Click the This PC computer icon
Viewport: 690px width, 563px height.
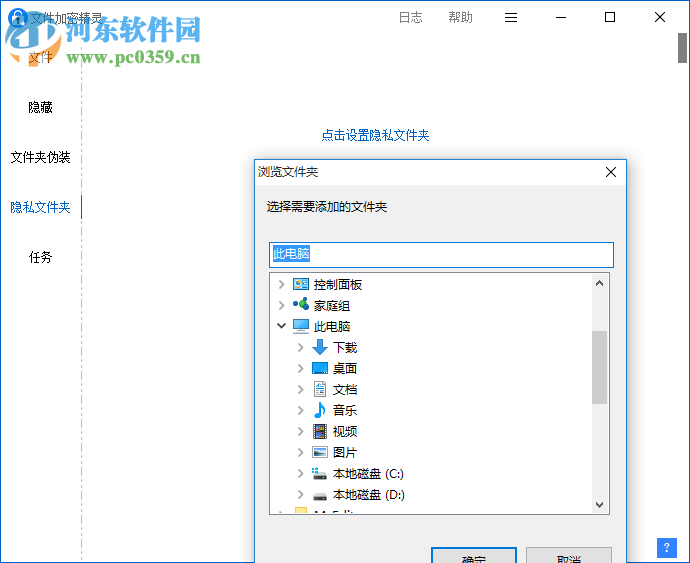[301, 326]
